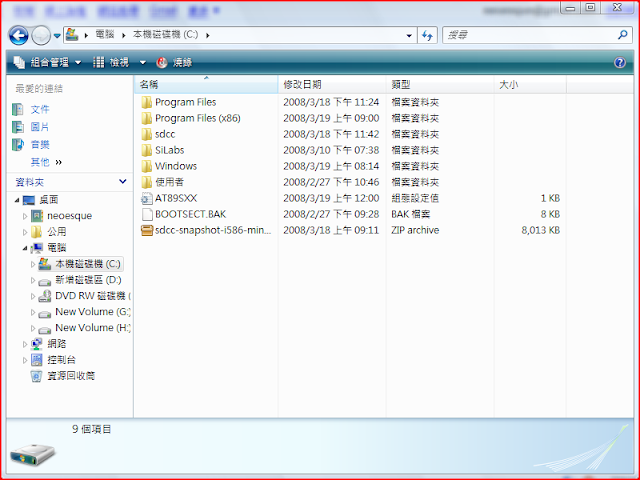Select 電腦 in the folder tree
640x480 pixels.
(x=56, y=248)
